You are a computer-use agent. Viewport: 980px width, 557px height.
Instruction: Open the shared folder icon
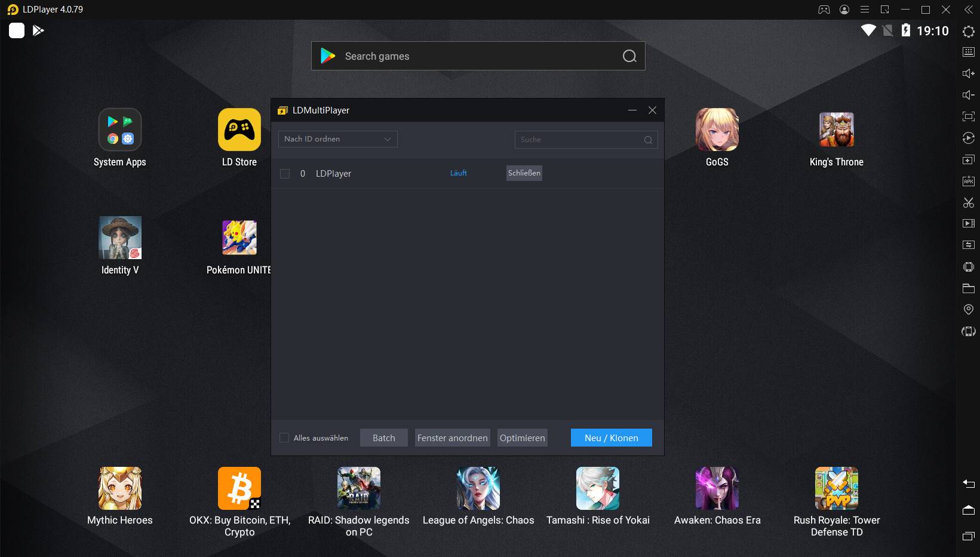pyautogui.click(x=969, y=288)
